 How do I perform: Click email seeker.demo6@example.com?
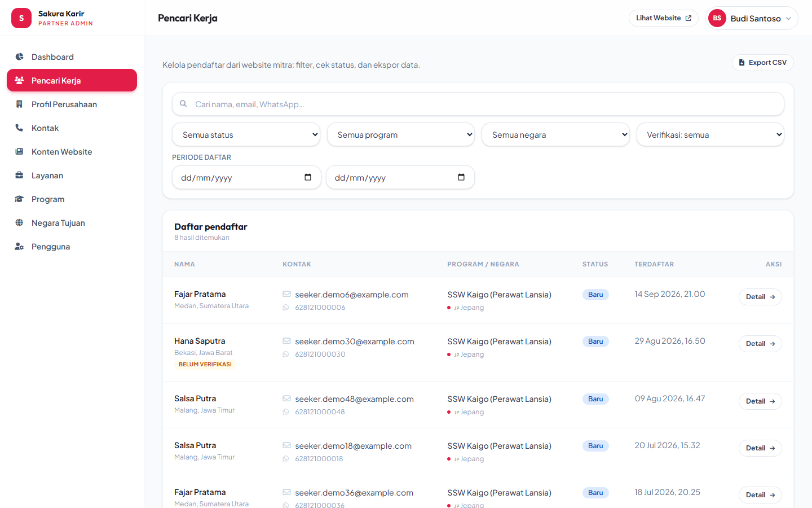pyautogui.click(x=352, y=295)
